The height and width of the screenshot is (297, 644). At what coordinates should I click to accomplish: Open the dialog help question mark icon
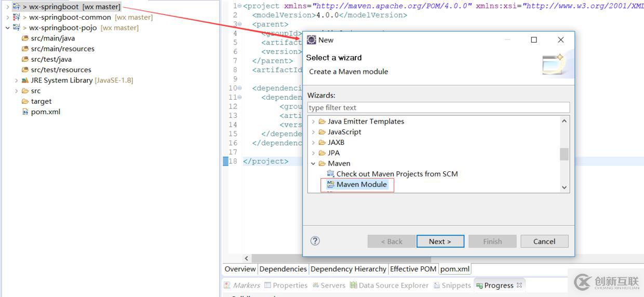(315, 240)
